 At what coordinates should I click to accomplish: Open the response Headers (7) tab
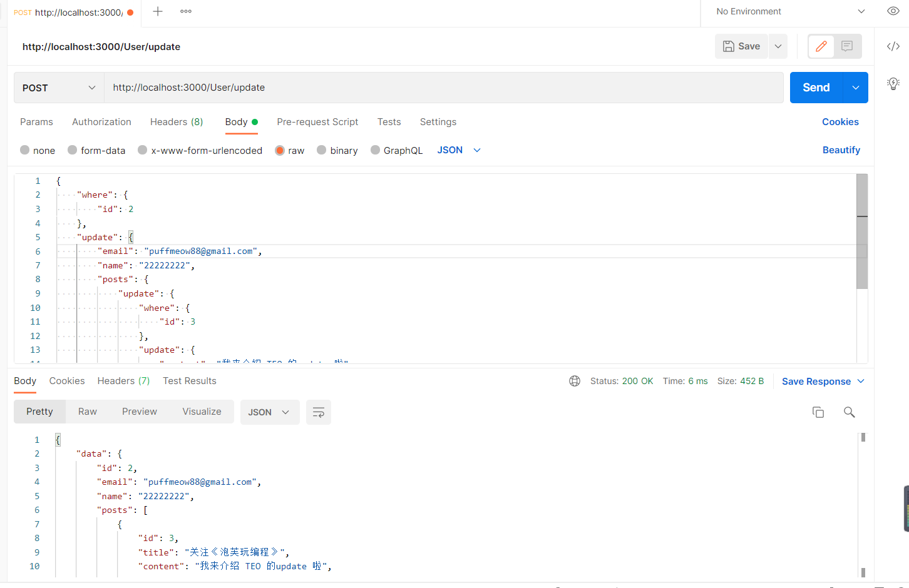point(123,381)
